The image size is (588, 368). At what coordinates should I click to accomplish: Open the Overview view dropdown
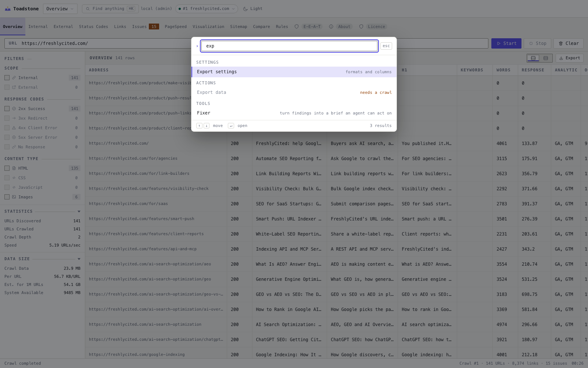pos(60,9)
